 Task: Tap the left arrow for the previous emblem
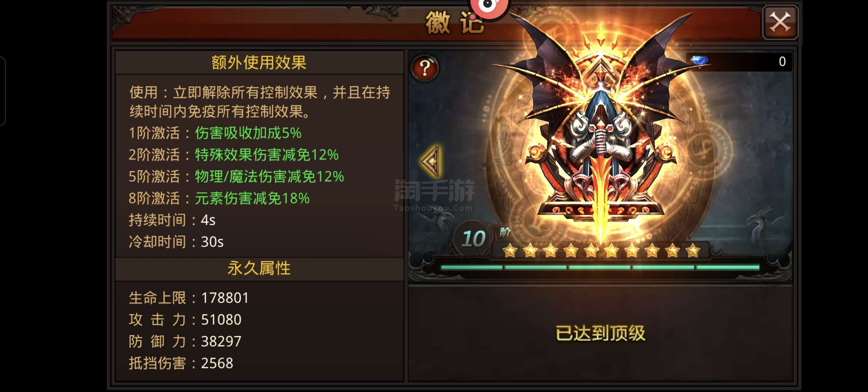click(x=431, y=161)
